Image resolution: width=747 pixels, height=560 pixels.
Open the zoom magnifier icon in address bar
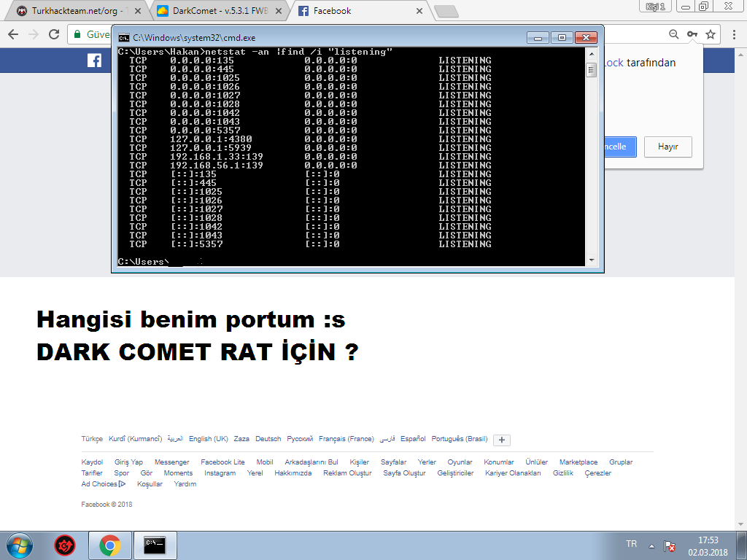coord(673,34)
